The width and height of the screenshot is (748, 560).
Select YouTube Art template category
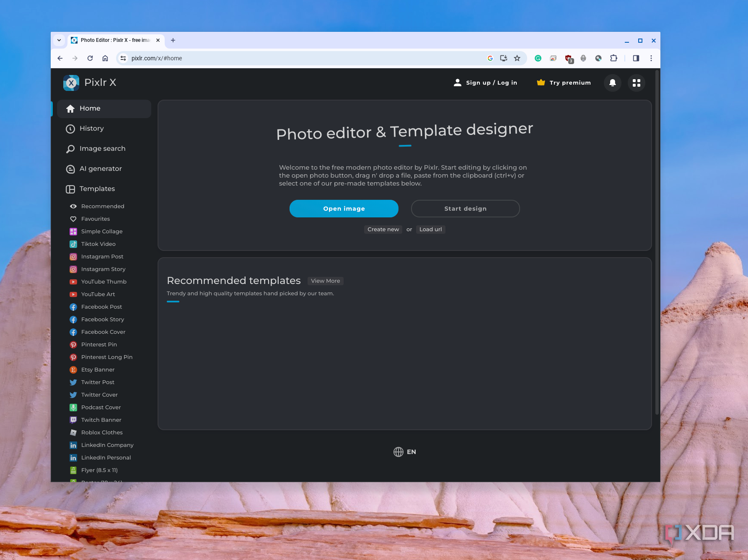[92, 294]
